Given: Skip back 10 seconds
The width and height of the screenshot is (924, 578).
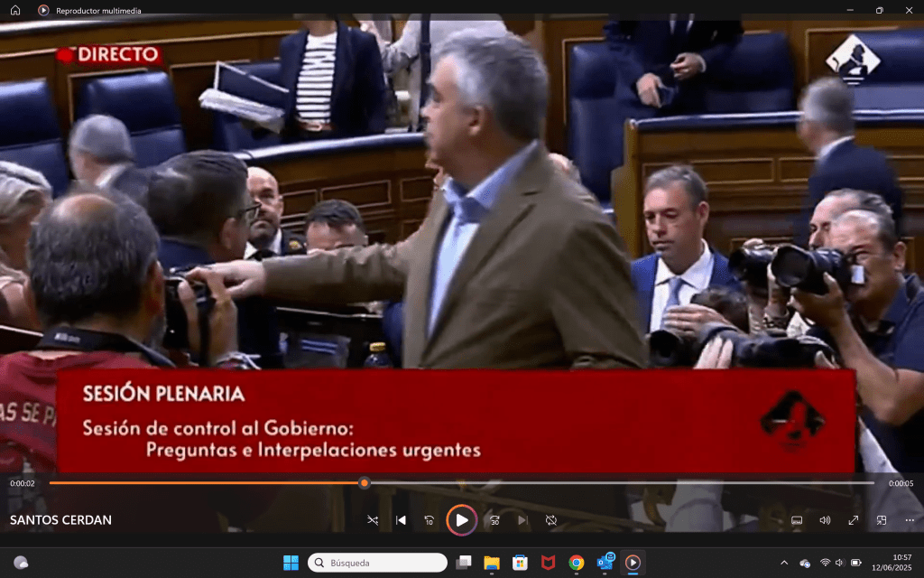Looking at the screenshot, I should 430,520.
